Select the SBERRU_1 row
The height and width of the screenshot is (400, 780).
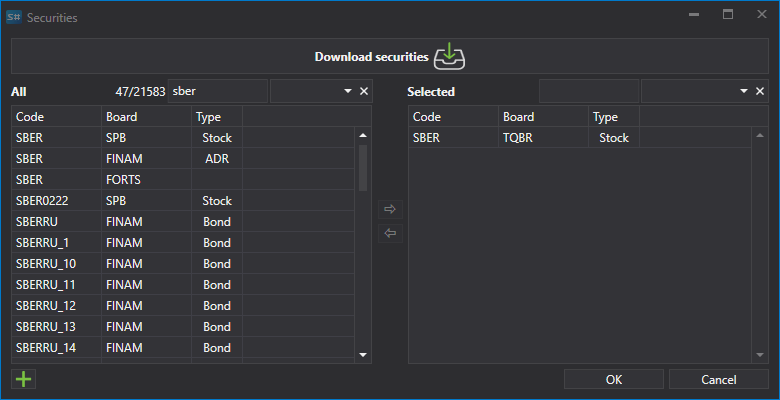click(183, 242)
